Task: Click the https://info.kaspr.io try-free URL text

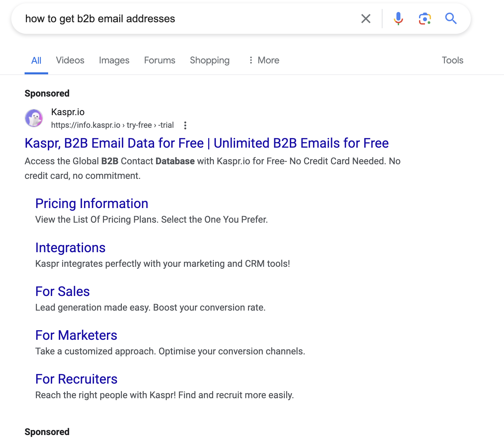Action: [x=112, y=125]
